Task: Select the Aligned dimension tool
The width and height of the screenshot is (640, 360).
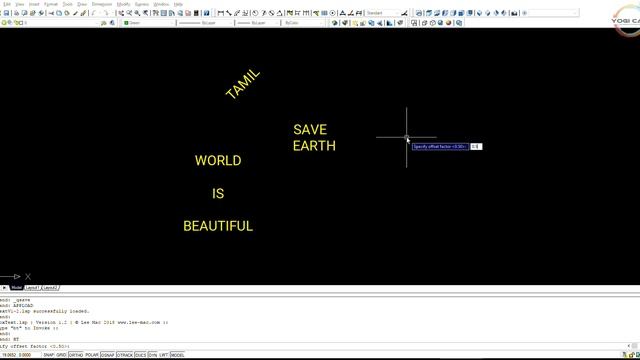Action: [229, 13]
